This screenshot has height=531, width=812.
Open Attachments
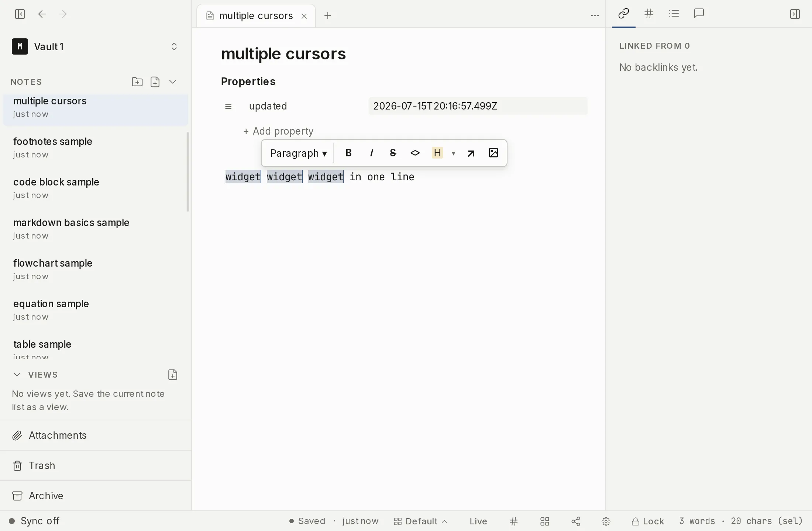(x=96, y=435)
